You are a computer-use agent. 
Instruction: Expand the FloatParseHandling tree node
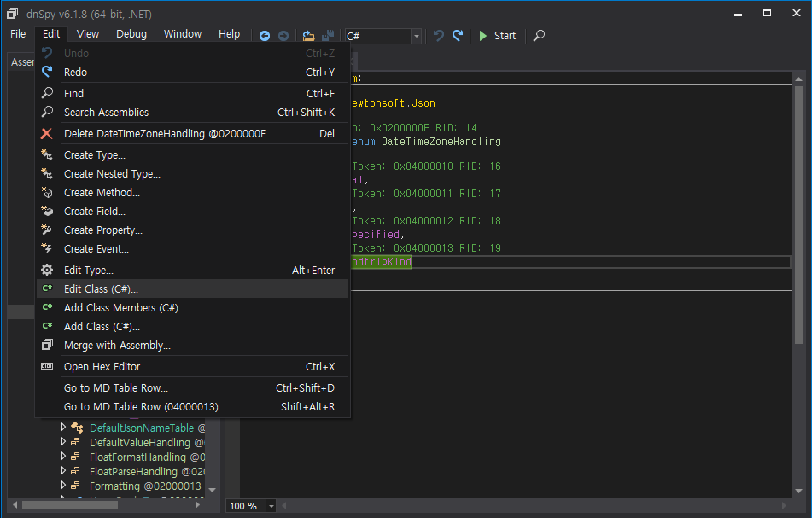point(63,470)
